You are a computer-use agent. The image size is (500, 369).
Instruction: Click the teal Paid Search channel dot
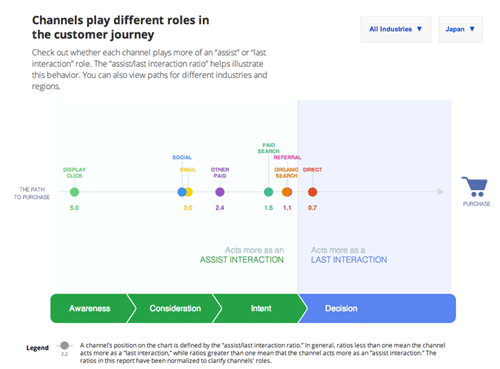coord(268,192)
